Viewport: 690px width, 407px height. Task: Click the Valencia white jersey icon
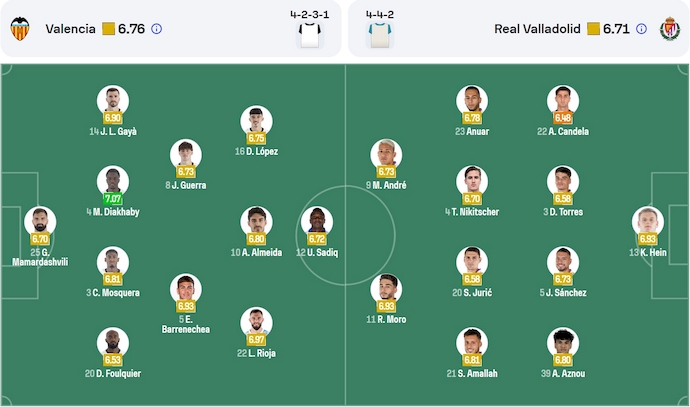pyautogui.click(x=310, y=34)
